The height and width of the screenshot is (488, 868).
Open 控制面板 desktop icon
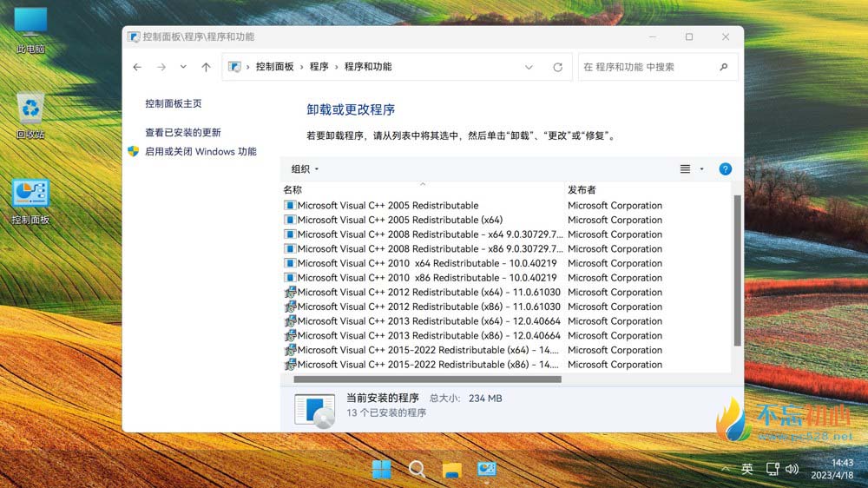(30, 201)
